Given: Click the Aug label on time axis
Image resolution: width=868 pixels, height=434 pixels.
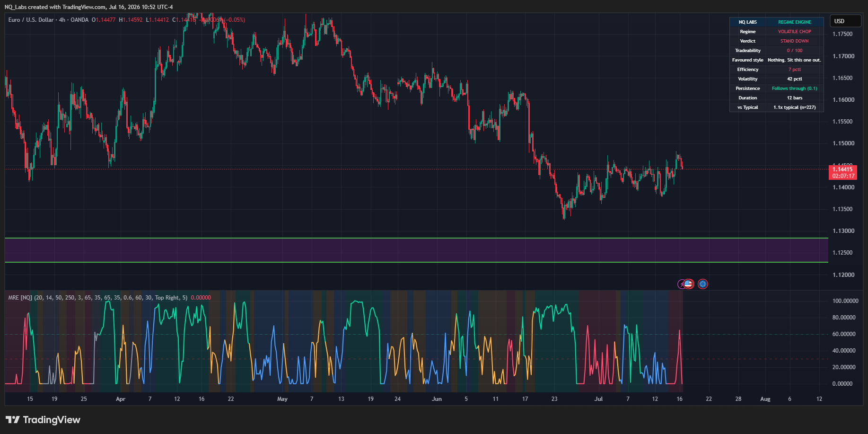Looking at the screenshot, I should pos(765,399).
